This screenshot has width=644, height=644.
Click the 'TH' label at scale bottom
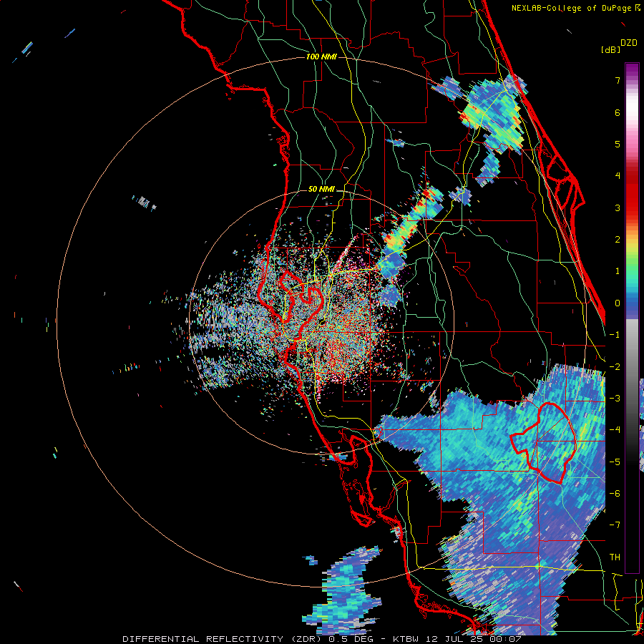point(615,557)
